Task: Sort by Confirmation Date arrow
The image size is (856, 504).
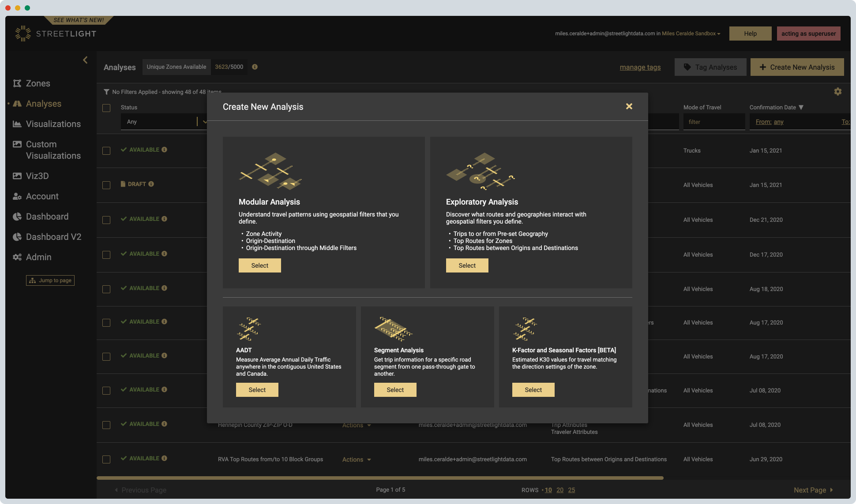Action: point(801,108)
